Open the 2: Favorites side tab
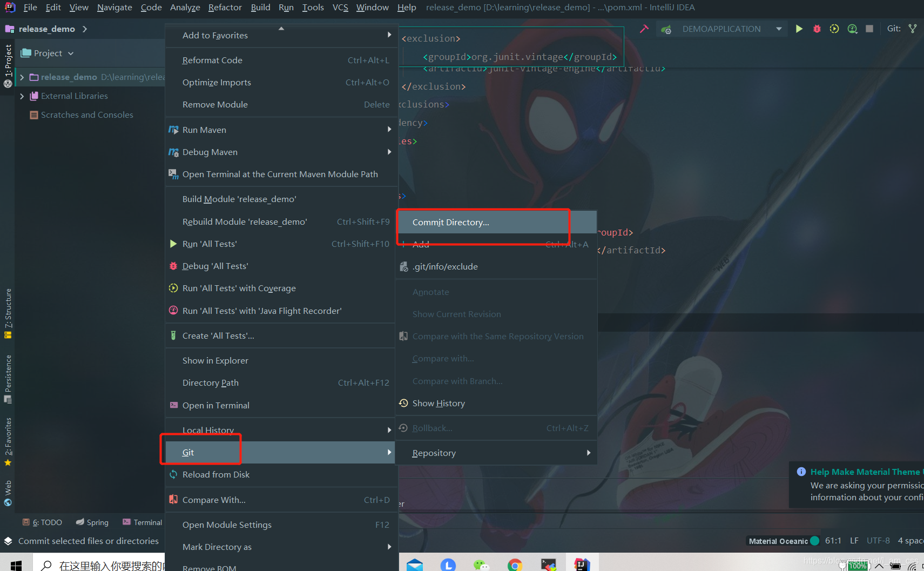Viewport: 924px width, 571px height. [8, 442]
